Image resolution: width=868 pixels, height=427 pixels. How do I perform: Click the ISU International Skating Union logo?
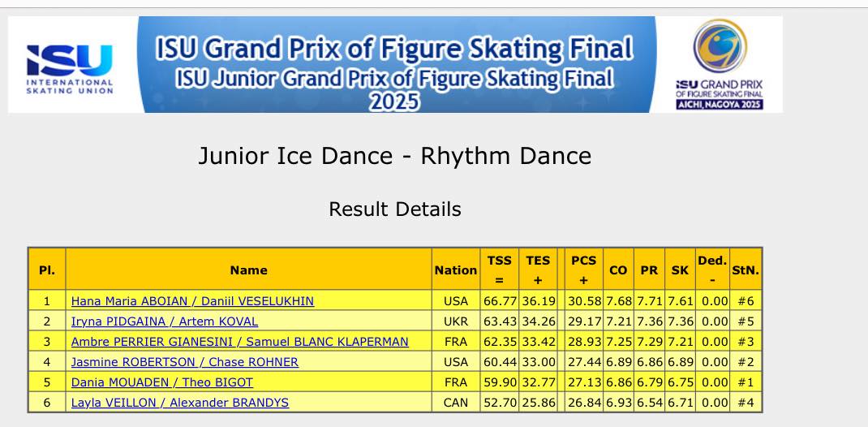[x=70, y=68]
